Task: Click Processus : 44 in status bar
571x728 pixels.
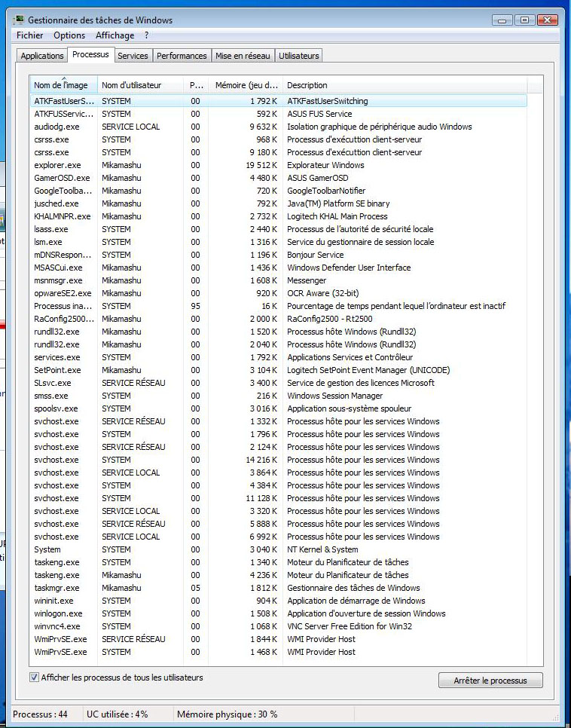Action: click(x=41, y=714)
